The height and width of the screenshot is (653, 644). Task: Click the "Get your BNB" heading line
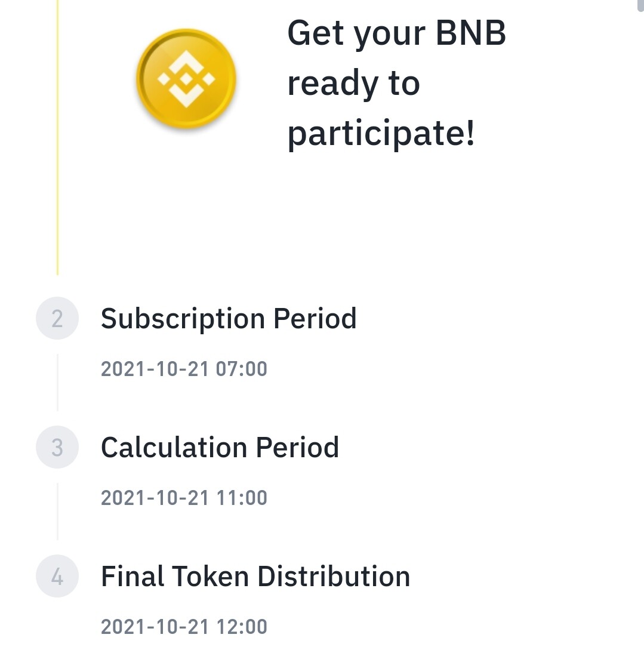click(396, 33)
